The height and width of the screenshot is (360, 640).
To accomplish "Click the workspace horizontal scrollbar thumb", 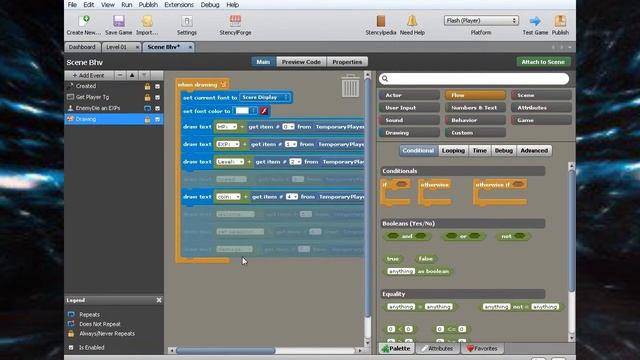I will click(226, 351).
